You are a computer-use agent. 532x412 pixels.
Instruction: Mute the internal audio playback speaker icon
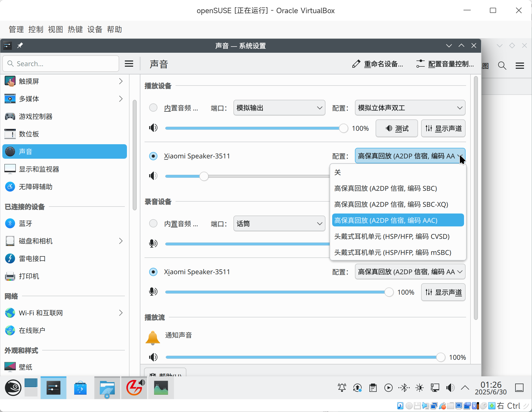[x=153, y=128]
